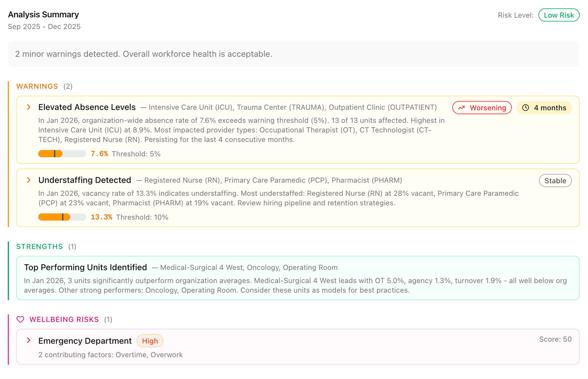Click the Stable badge toggle on Understaffing
This screenshot has width=588, height=379.
click(555, 181)
